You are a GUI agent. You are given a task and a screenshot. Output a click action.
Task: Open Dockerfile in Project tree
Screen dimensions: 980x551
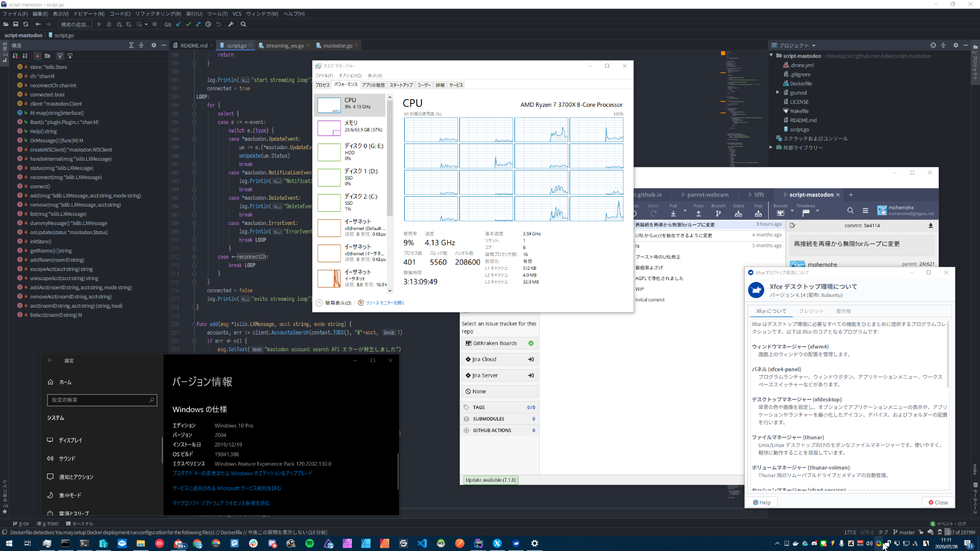click(x=800, y=83)
